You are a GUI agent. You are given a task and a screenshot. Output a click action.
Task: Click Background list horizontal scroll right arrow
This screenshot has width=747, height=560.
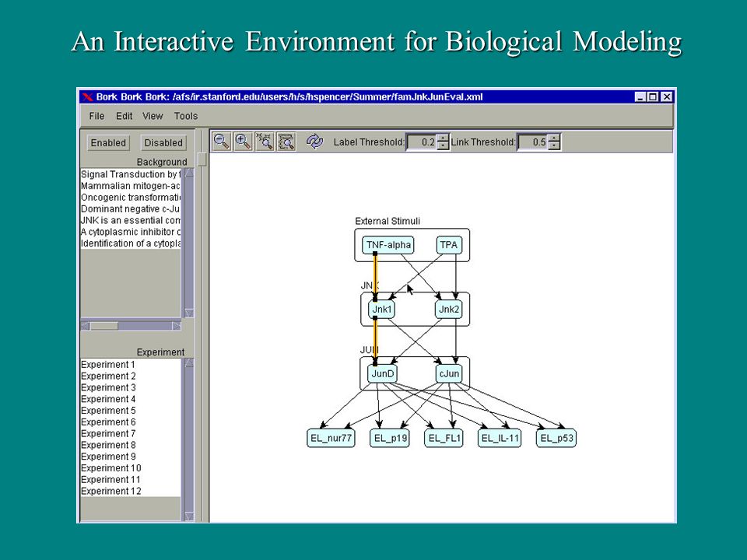click(177, 326)
